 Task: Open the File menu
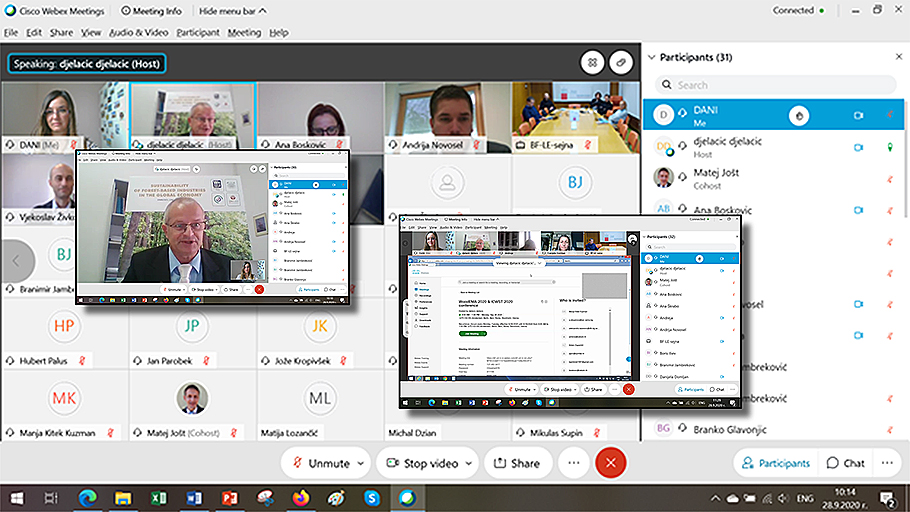(10, 33)
